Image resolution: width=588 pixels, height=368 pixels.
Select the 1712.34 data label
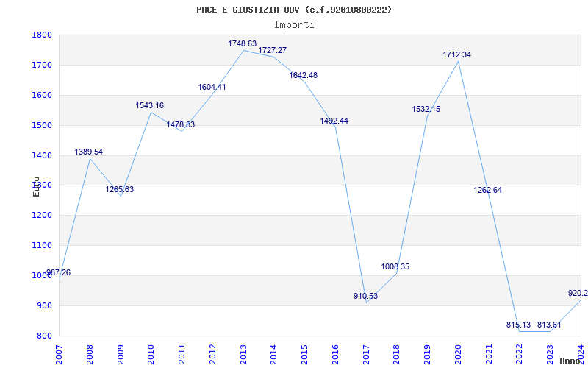pos(456,54)
